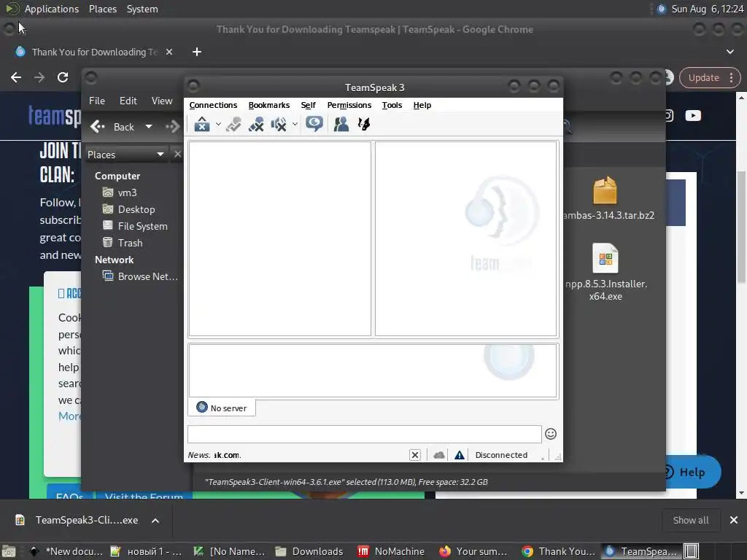This screenshot has width=747, height=560.
Task: Click the Back button in file manager
Action: point(113,127)
